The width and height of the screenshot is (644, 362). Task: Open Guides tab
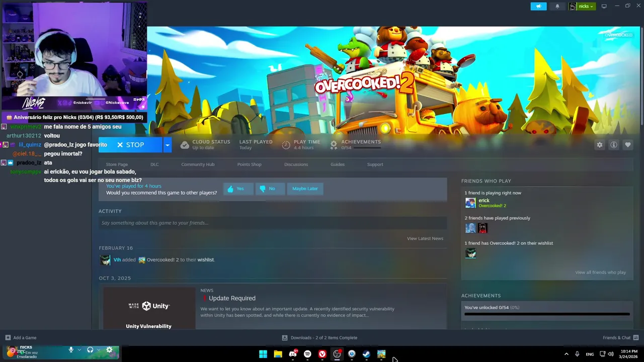(x=338, y=164)
